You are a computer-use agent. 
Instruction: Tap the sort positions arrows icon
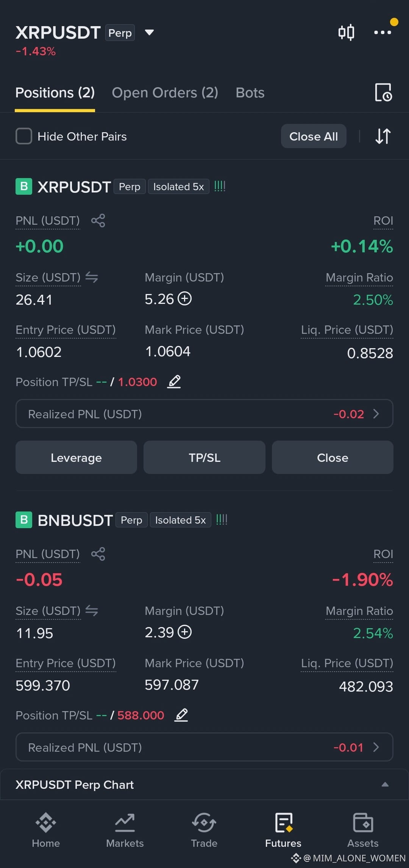pos(383,136)
